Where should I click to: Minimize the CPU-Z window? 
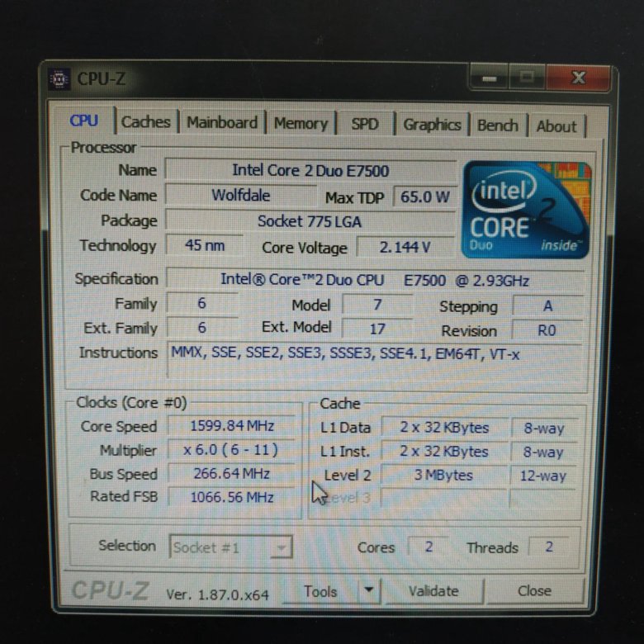[x=490, y=79]
